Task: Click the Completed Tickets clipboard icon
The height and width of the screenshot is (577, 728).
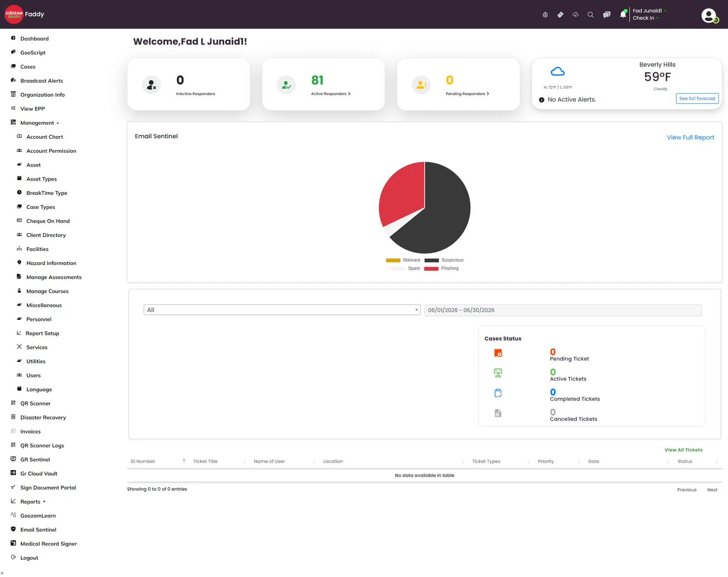Action: 498,393
